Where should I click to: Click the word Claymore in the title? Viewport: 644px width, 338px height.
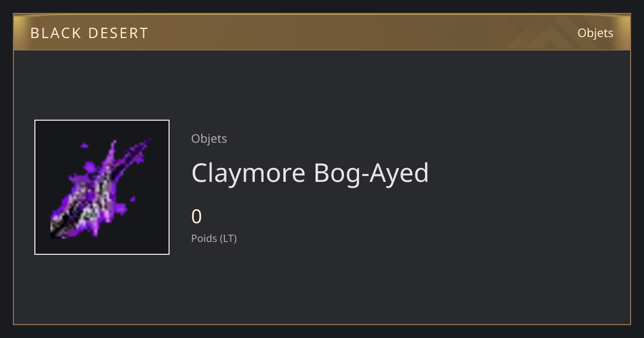248,173
